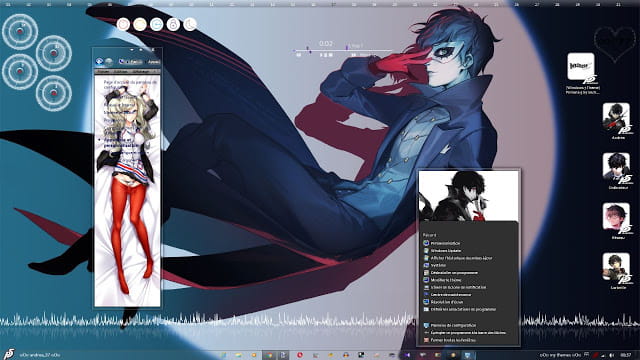
Task: Click the padlock lock icon at top
Action: 173,24
